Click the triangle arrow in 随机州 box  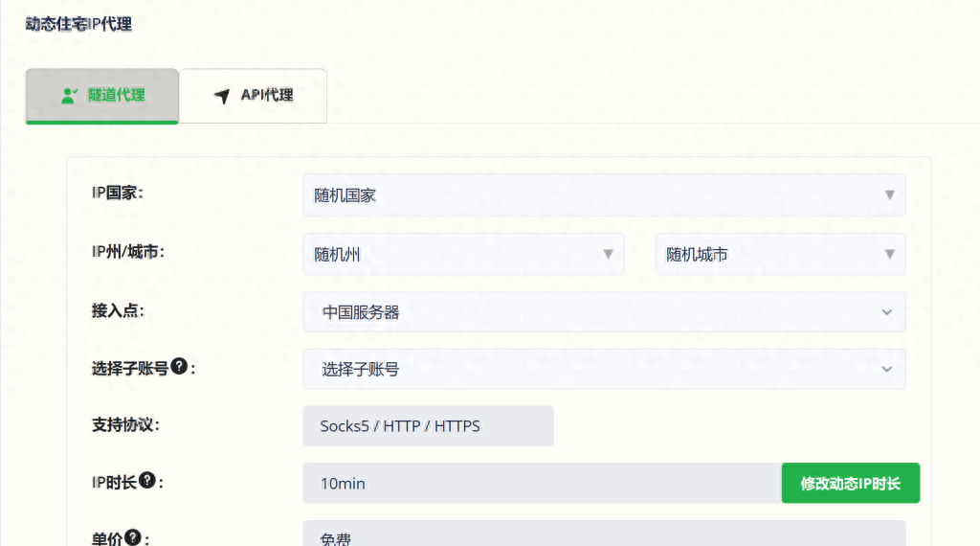click(x=608, y=254)
